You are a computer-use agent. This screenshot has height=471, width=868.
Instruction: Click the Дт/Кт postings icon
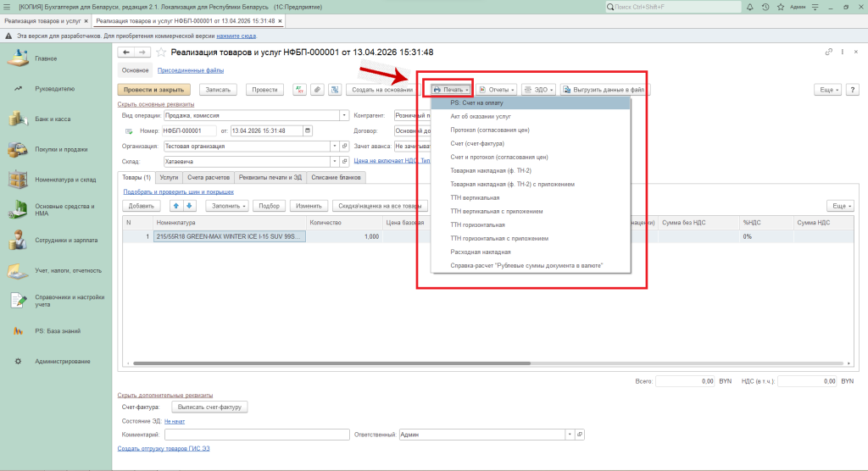click(299, 89)
